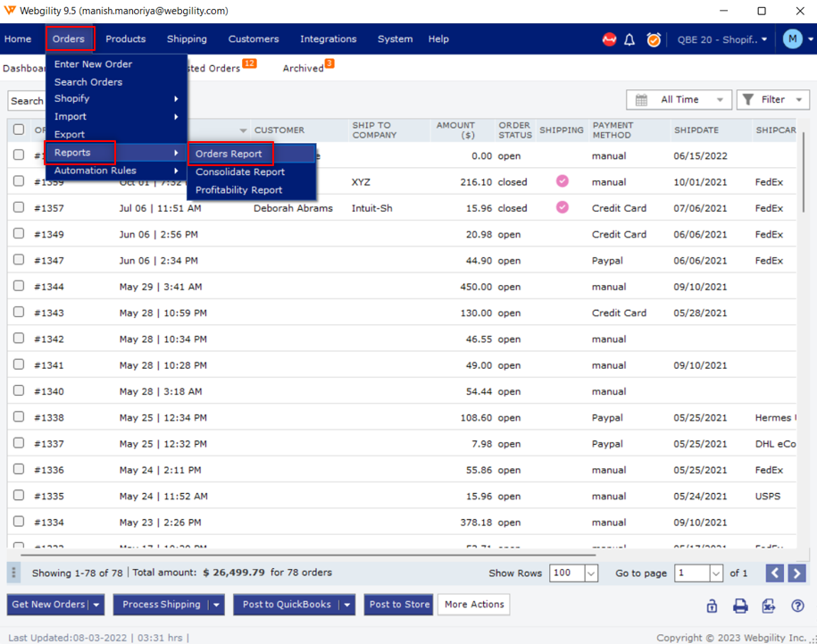Open the All Time date range dropdown
The width and height of the screenshot is (817, 644).
click(679, 99)
